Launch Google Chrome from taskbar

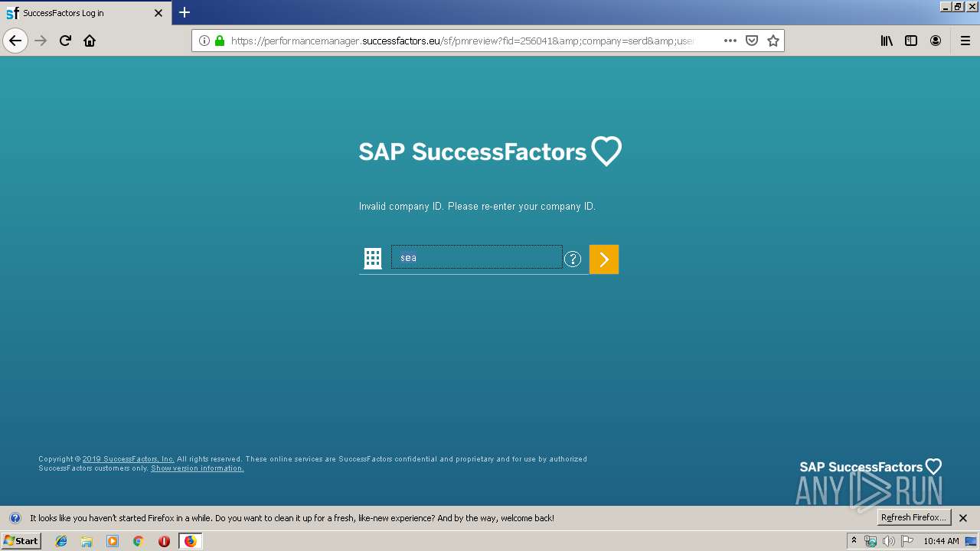pyautogui.click(x=139, y=541)
